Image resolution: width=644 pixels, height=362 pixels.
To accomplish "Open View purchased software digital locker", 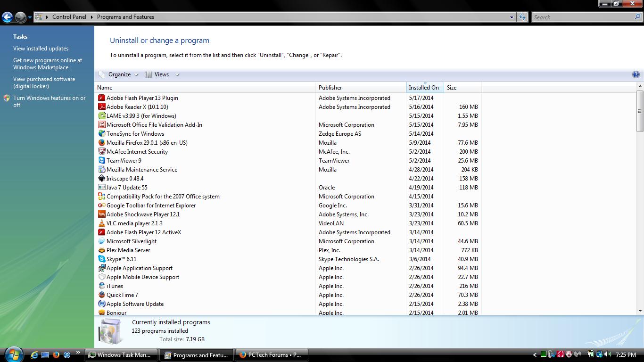I will tap(44, 82).
